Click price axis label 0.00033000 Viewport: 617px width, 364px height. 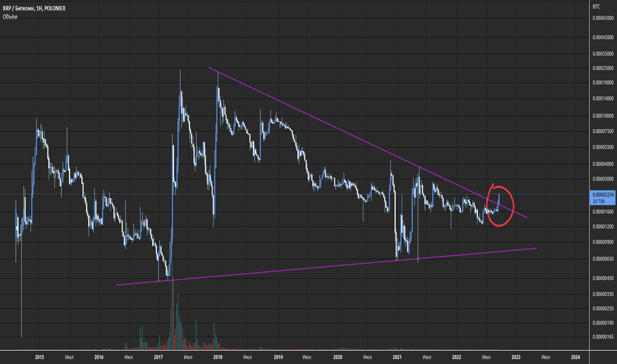point(603,54)
